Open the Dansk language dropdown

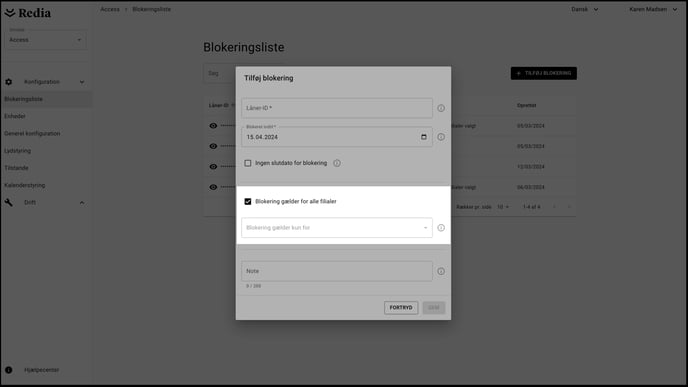[584, 9]
